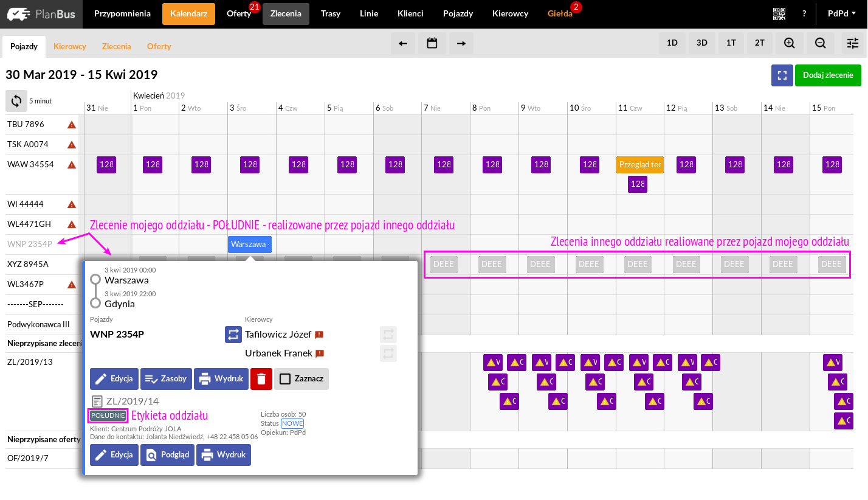Viewport: 868px width, 500px height.
Task: Open the filter settings sliders icon
Action: click(853, 43)
